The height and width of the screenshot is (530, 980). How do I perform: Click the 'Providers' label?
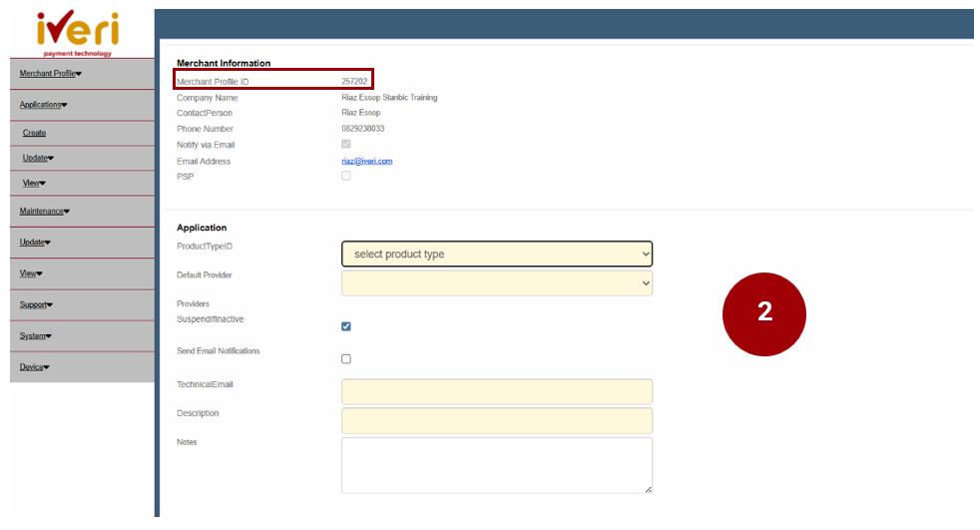(194, 303)
